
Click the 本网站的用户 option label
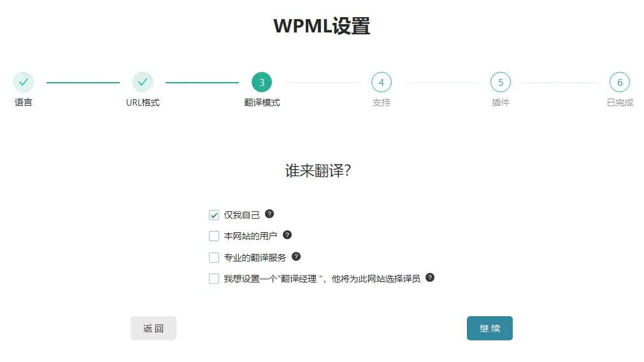pyautogui.click(x=250, y=237)
